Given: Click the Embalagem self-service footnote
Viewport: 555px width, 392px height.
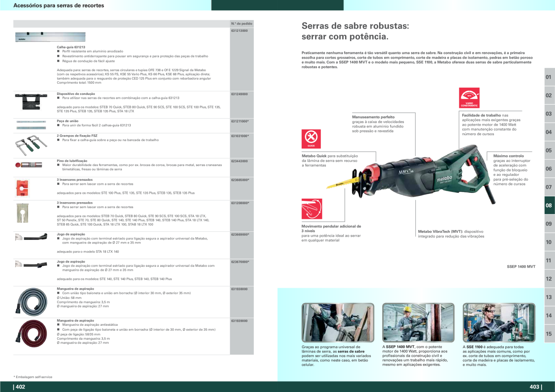Looking at the screenshot, I should click(x=33, y=377).
